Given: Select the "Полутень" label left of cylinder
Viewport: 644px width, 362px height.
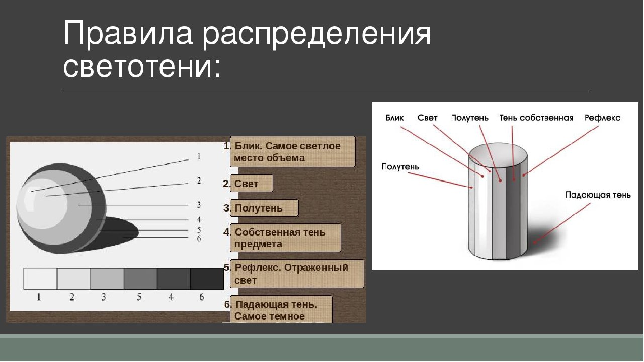Looking at the screenshot, I should pyautogui.click(x=400, y=166).
